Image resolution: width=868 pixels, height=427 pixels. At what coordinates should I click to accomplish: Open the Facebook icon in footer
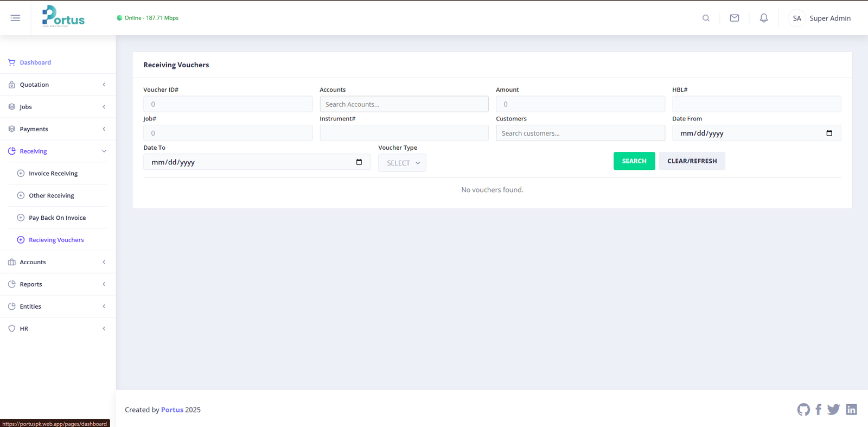(818, 410)
